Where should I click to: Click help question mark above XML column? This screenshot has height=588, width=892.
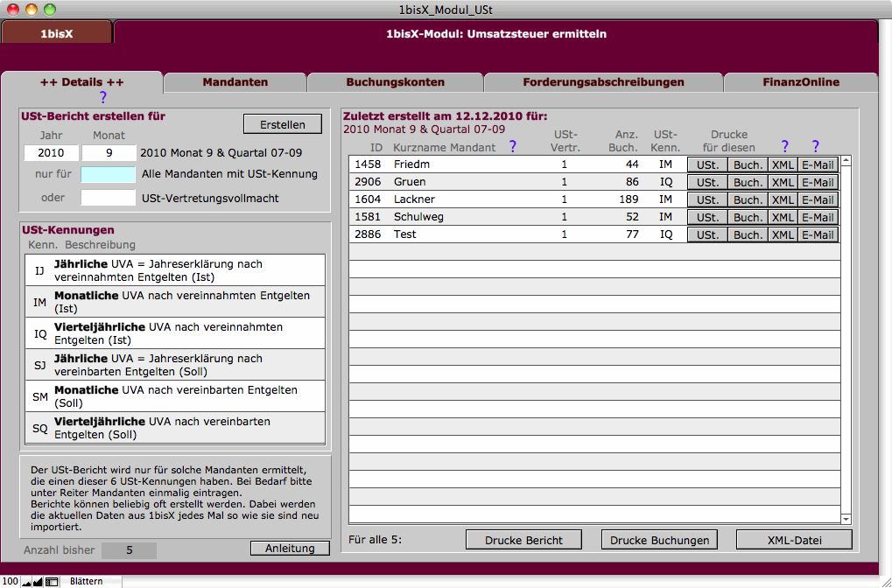(x=784, y=146)
